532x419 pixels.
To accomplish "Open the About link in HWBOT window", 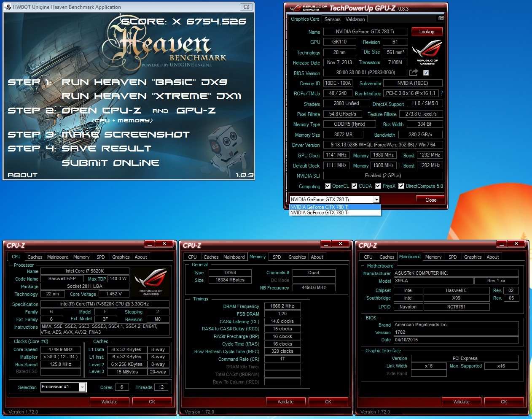I will [22, 175].
